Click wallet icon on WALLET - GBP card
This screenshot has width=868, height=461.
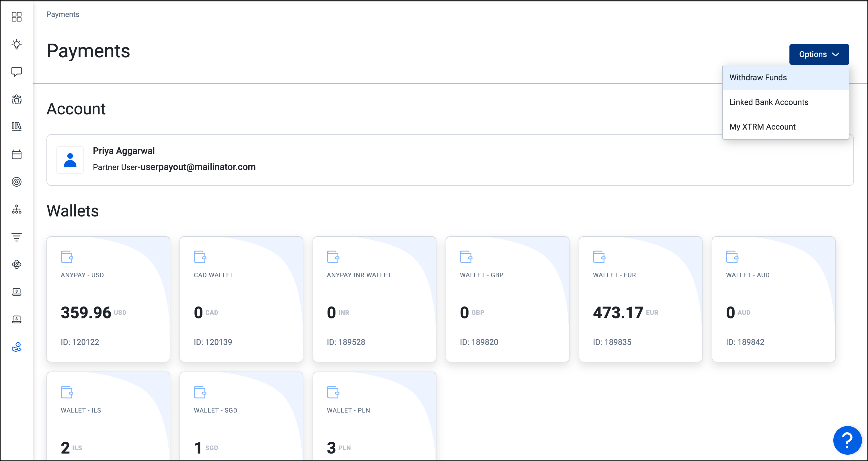click(466, 257)
